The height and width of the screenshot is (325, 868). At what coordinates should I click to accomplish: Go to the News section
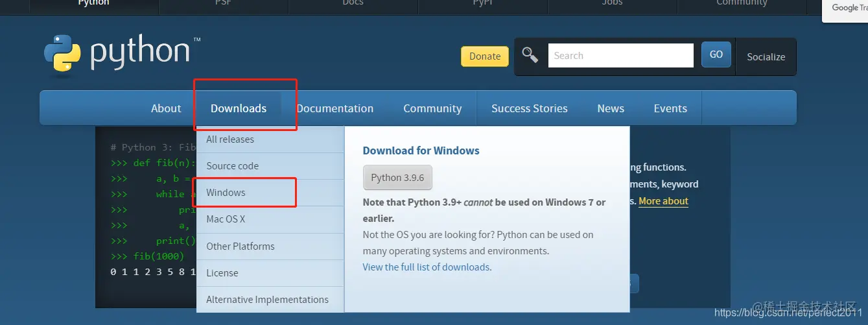point(611,108)
